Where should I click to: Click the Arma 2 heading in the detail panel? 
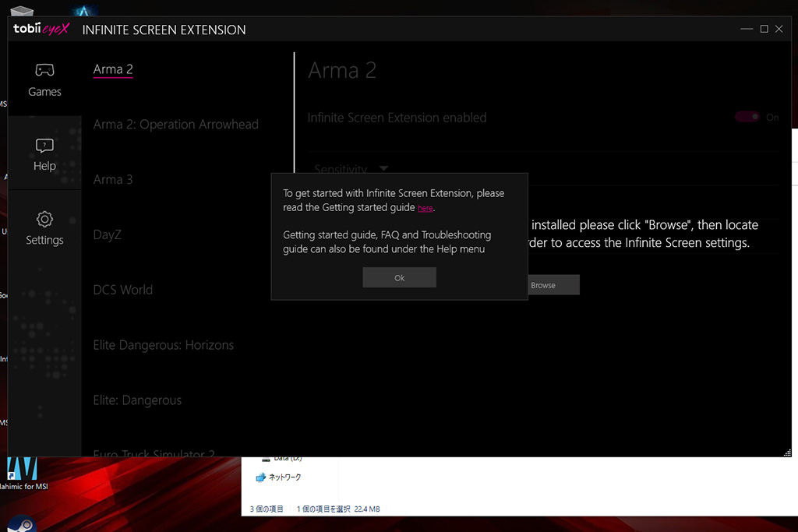tap(342, 70)
